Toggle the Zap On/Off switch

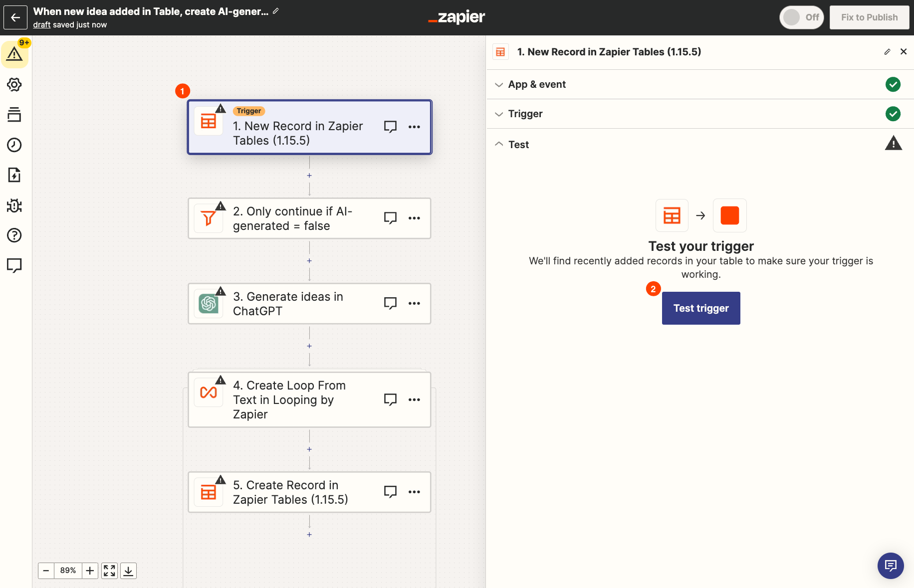801,17
